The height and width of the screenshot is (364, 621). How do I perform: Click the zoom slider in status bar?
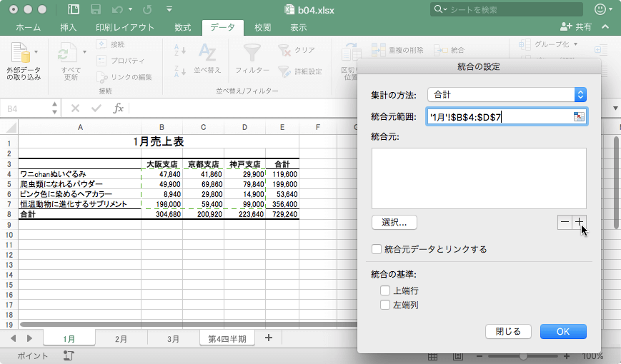523,356
